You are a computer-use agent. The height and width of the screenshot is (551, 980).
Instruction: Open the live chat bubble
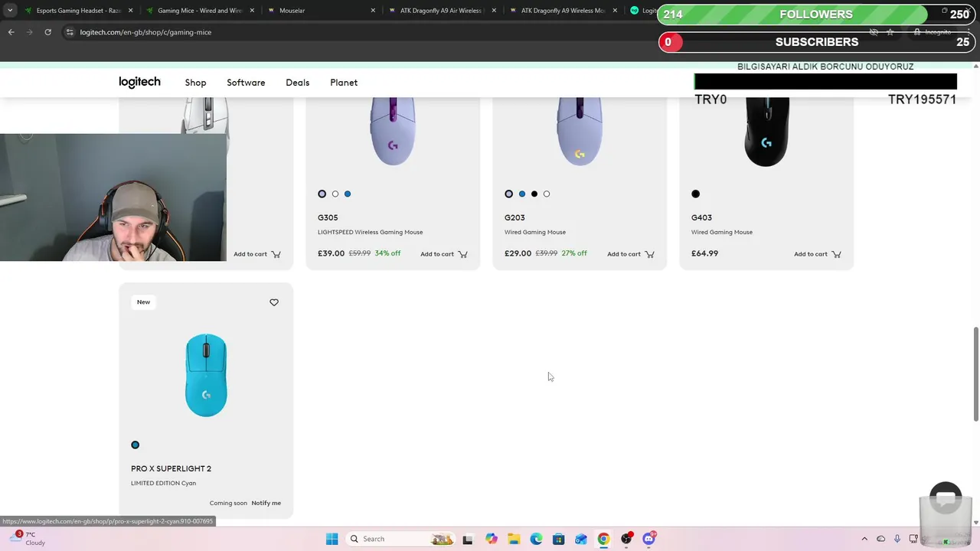(946, 499)
